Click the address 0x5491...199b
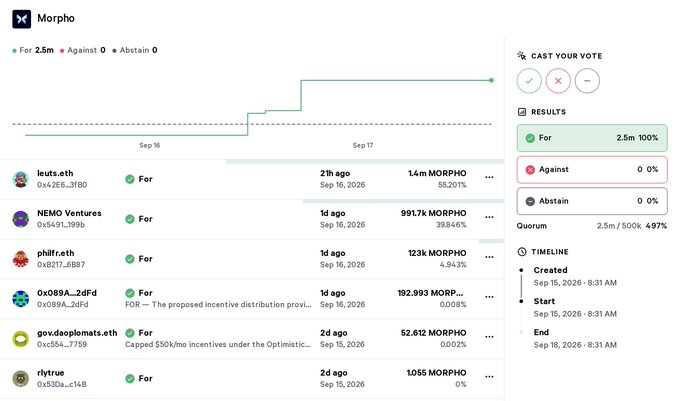Viewport: 680px width, 401px height. 61,225
